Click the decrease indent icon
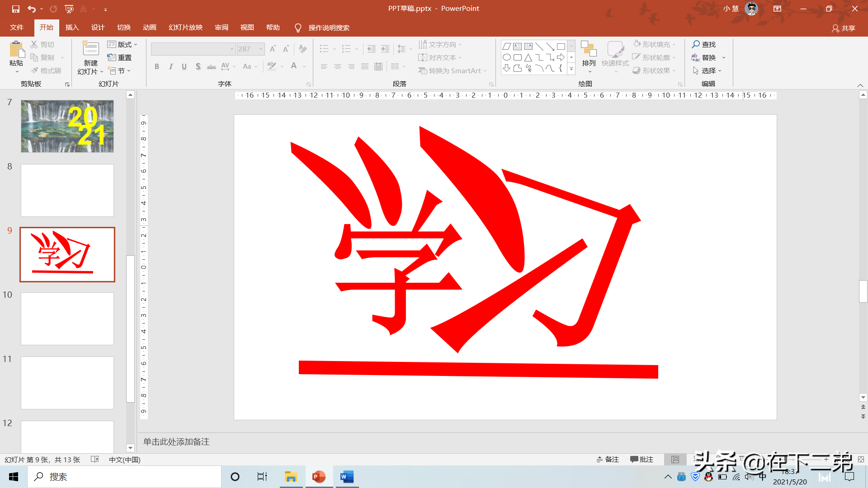The height and width of the screenshot is (488, 868). click(x=372, y=49)
